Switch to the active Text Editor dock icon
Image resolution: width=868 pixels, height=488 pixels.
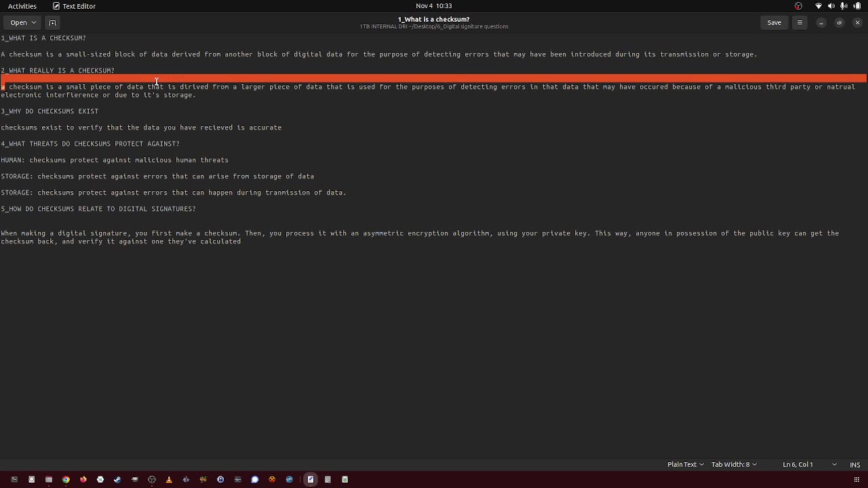(311, 479)
